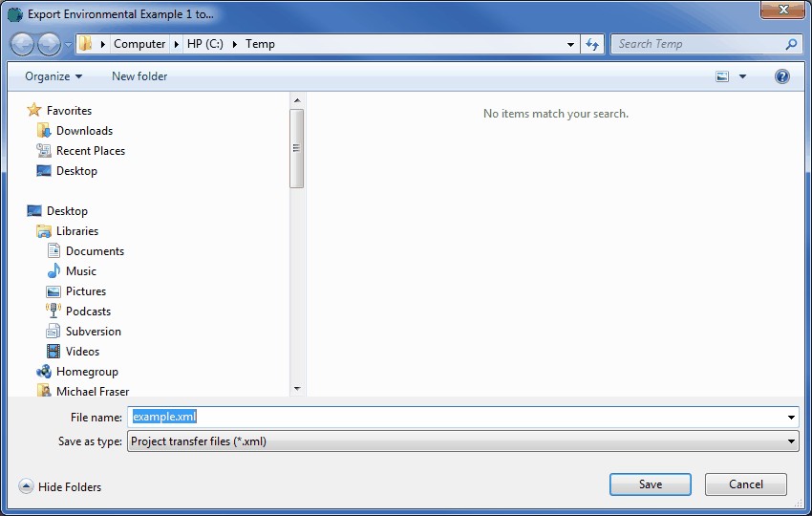The image size is (812, 516).
Task: Click the Forward navigation arrow button
Action: (x=49, y=44)
